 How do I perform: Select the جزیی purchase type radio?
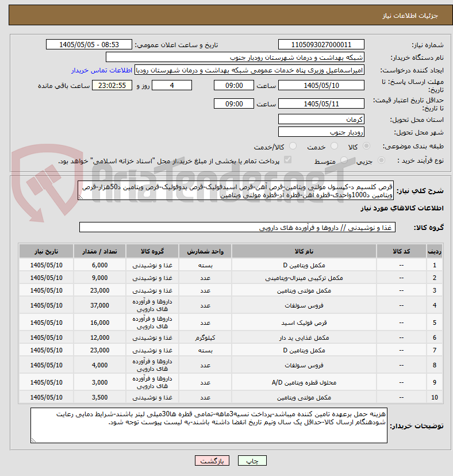[381, 160]
